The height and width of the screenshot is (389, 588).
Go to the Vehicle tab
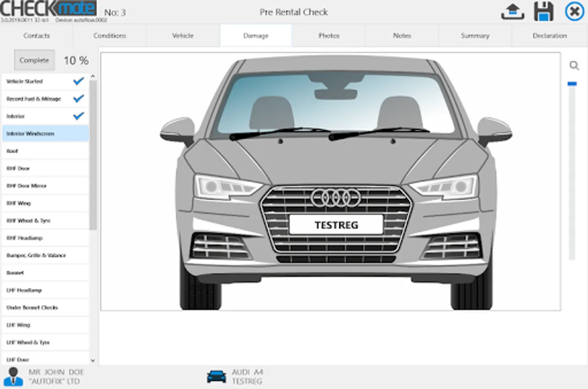coord(183,35)
